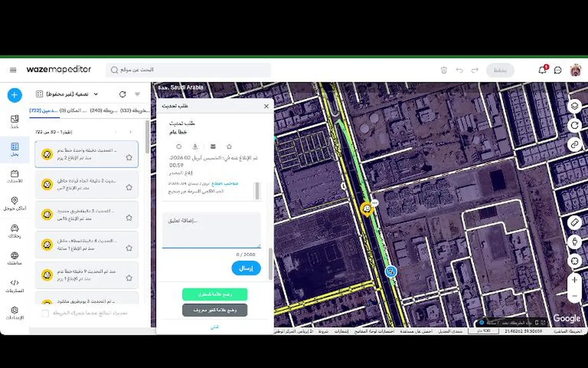Click the yellow update request marker on map
The width and height of the screenshot is (588, 368).
pyautogui.click(x=367, y=209)
